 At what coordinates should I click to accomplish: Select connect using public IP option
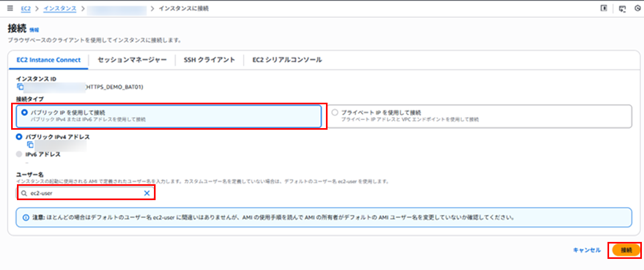[x=169, y=116]
